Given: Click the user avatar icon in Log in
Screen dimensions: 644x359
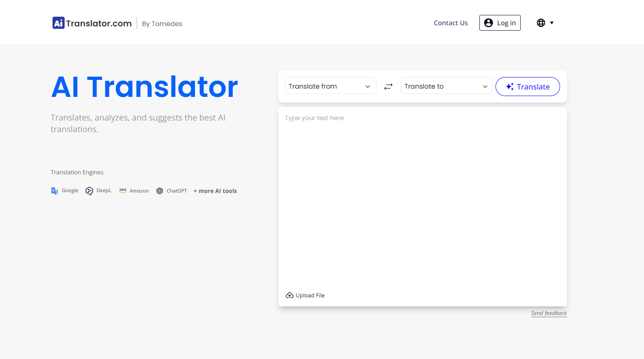Looking at the screenshot, I should click(x=488, y=23).
